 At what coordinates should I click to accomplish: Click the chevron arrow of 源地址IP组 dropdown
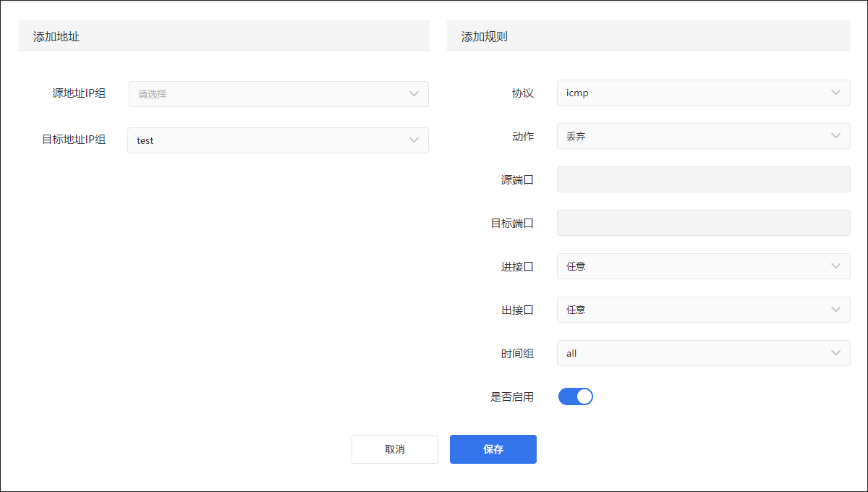click(x=414, y=94)
